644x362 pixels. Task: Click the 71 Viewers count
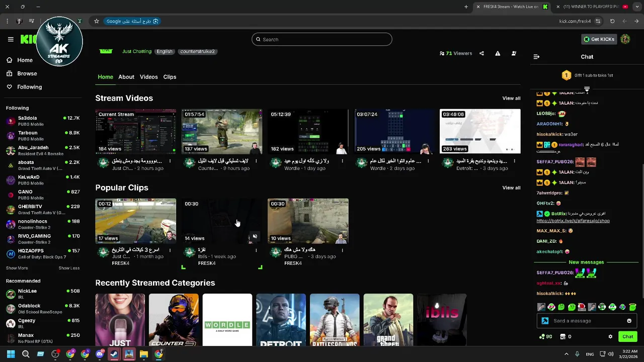(x=456, y=53)
